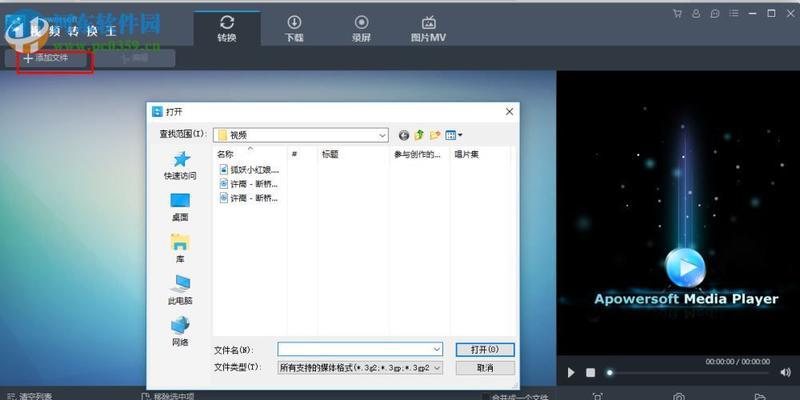Open the shopping cart icon in title bar
This screenshot has height=400, width=800.
pyautogui.click(x=677, y=14)
